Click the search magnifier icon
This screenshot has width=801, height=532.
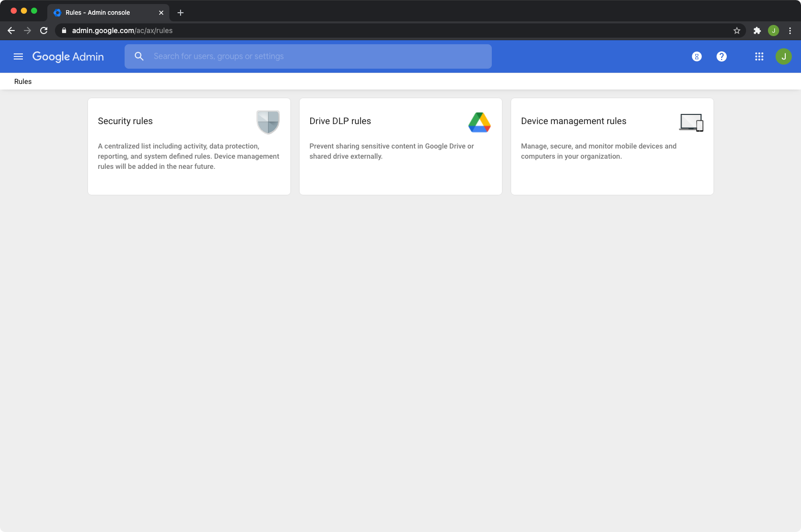pyautogui.click(x=139, y=56)
